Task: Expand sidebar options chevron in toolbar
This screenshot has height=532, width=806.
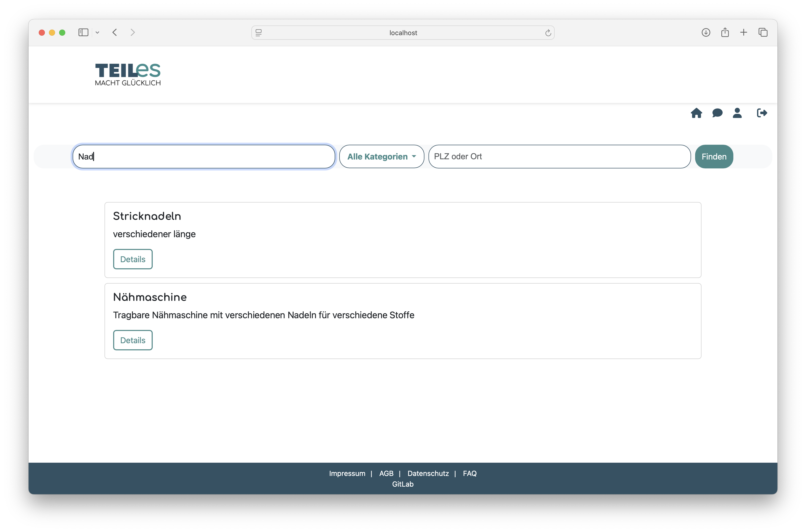Action: [97, 33]
